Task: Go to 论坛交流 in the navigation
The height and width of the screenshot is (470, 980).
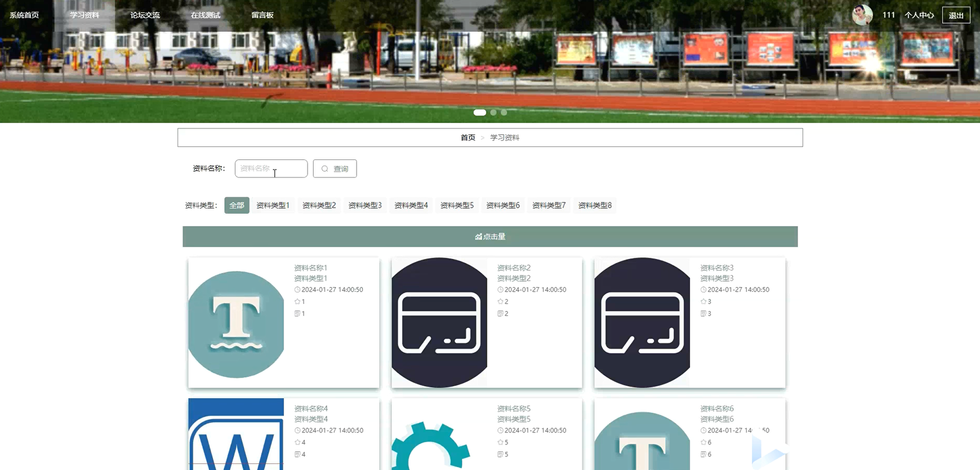Action: 145,15
